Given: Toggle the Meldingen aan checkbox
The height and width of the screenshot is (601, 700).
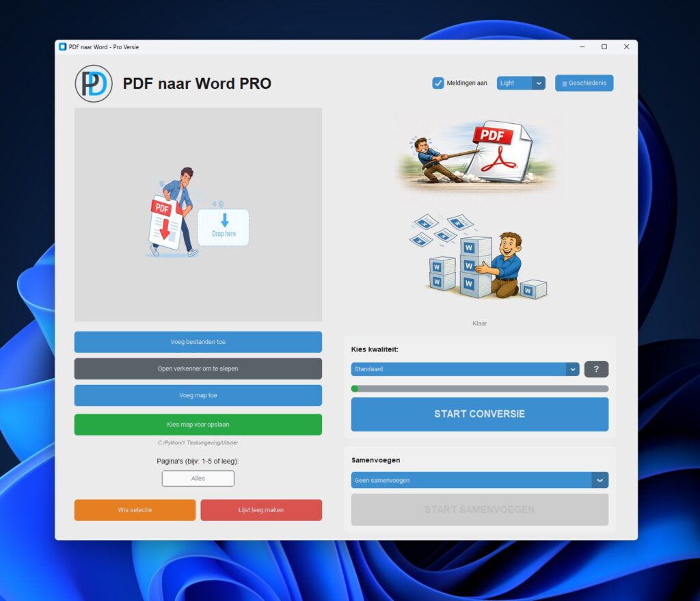Looking at the screenshot, I should [x=438, y=83].
